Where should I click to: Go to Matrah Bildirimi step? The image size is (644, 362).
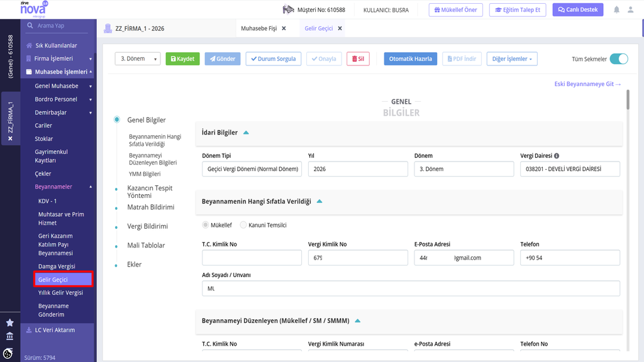tap(151, 207)
